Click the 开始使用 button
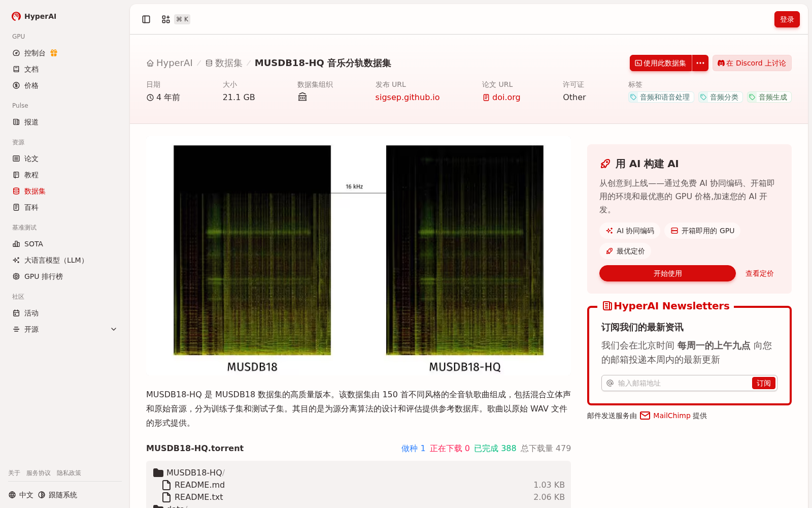The width and height of the screenshot is (812, 508). [667, 273]
